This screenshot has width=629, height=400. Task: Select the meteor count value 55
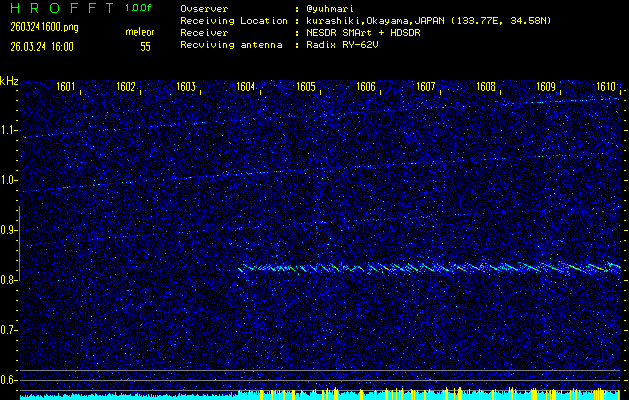[145, 46]
